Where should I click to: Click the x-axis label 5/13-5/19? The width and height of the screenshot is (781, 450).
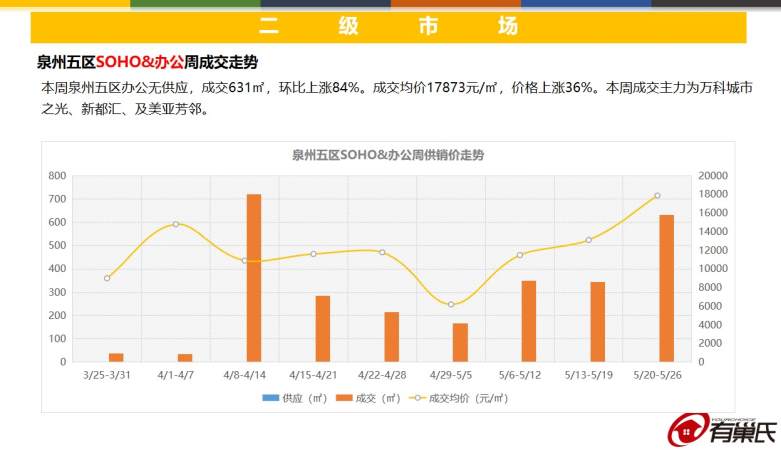tap(588, 375)
